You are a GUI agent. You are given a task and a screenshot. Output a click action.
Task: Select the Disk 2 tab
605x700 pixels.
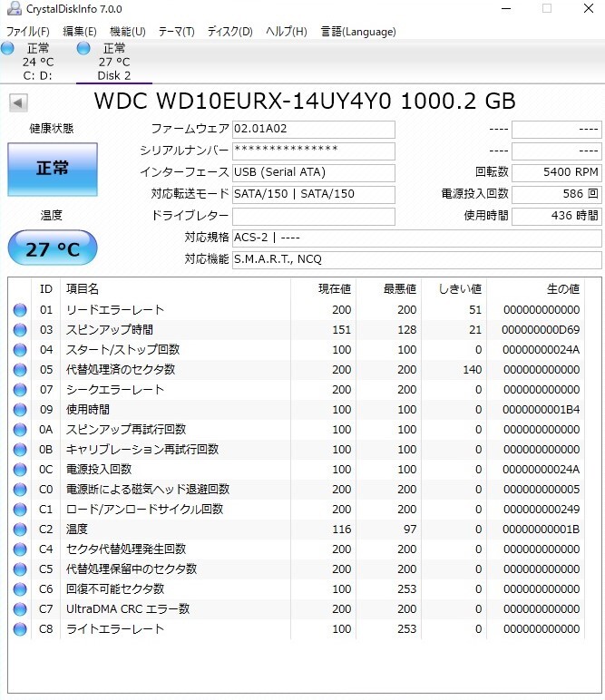click(x=114, y=62)
